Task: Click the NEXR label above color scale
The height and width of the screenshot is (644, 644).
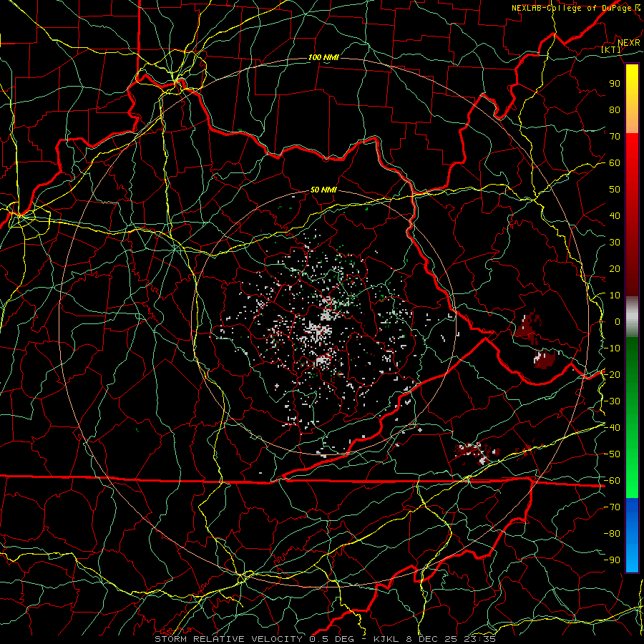Action: click(629, 43)
